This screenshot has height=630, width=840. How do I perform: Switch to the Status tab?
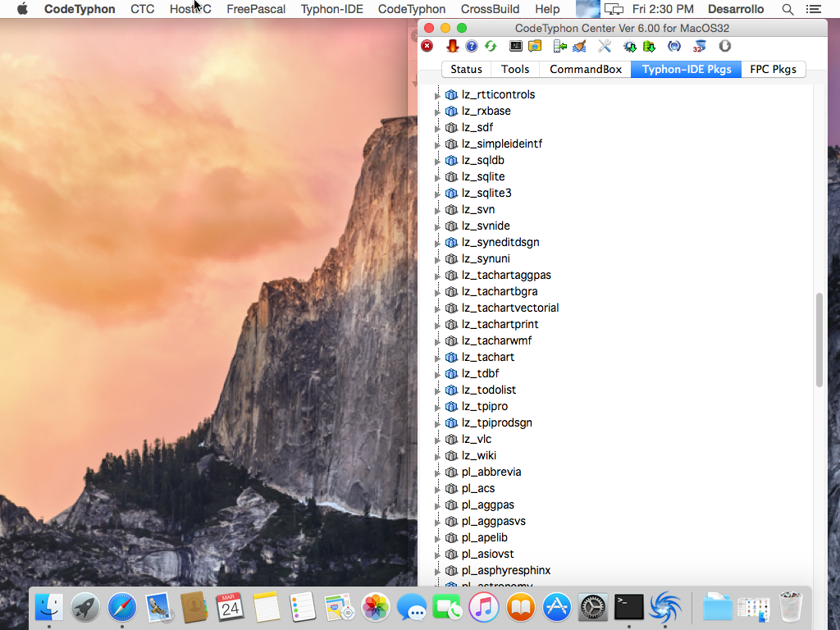click(x=466, y=69)
